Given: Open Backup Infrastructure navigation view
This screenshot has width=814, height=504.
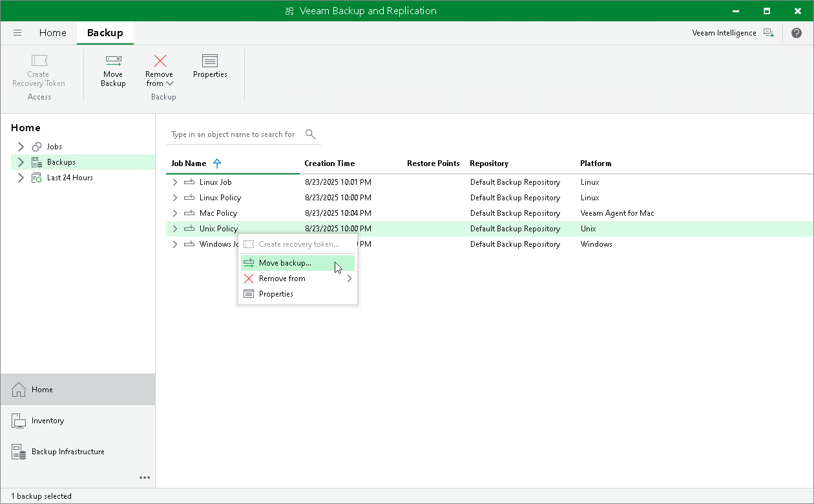Looking at the screenshot, I should coord(78,452).
